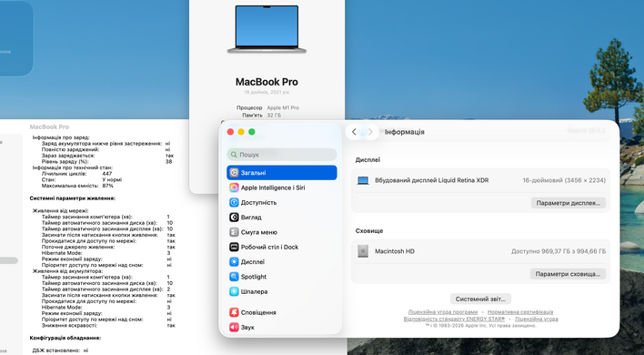The image size is (644, 355).
Task: Click the 16-дюймовий (3456 × 2234) value
Action: 564,180
